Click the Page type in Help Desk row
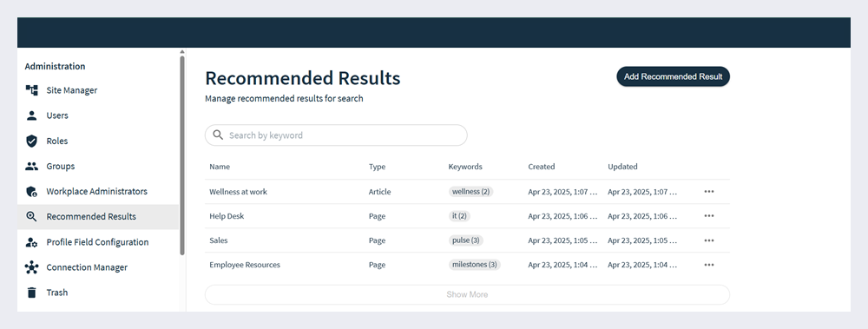The height and width of the screenshot is (329, 868). 377,216
